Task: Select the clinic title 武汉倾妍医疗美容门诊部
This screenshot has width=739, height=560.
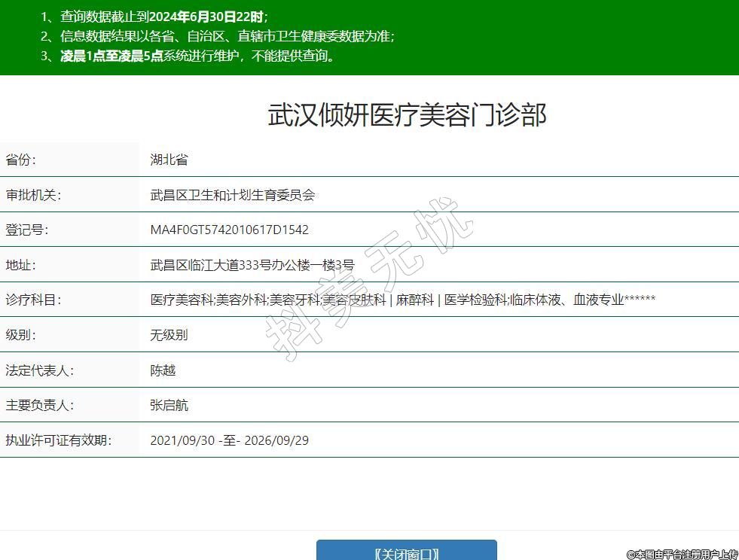Action: [x=407, y=115]
